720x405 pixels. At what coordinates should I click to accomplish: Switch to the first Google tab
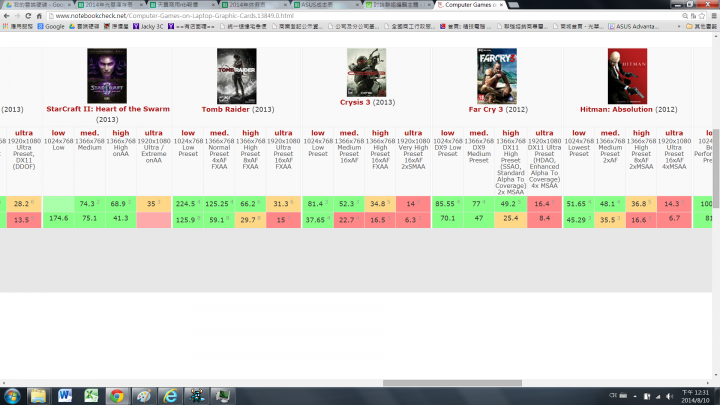[x=38, y=5]
